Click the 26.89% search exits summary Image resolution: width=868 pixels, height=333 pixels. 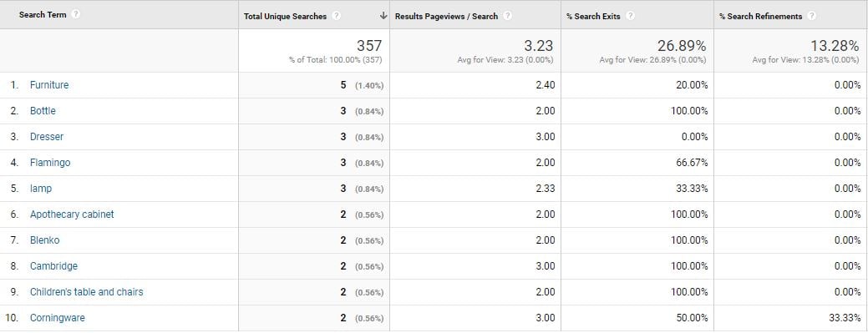point(682,45)
